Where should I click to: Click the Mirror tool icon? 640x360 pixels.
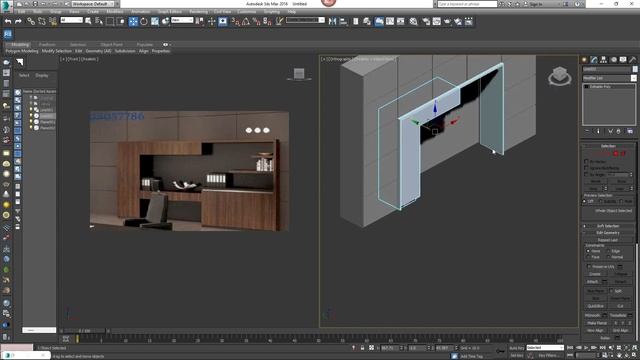pyautogui.click(x=332, y=21)
